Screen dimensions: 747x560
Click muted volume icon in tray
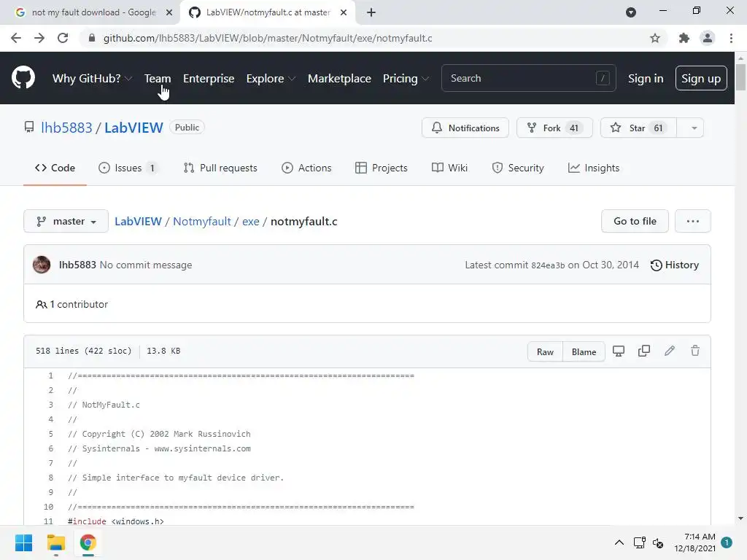pos(658,542)
